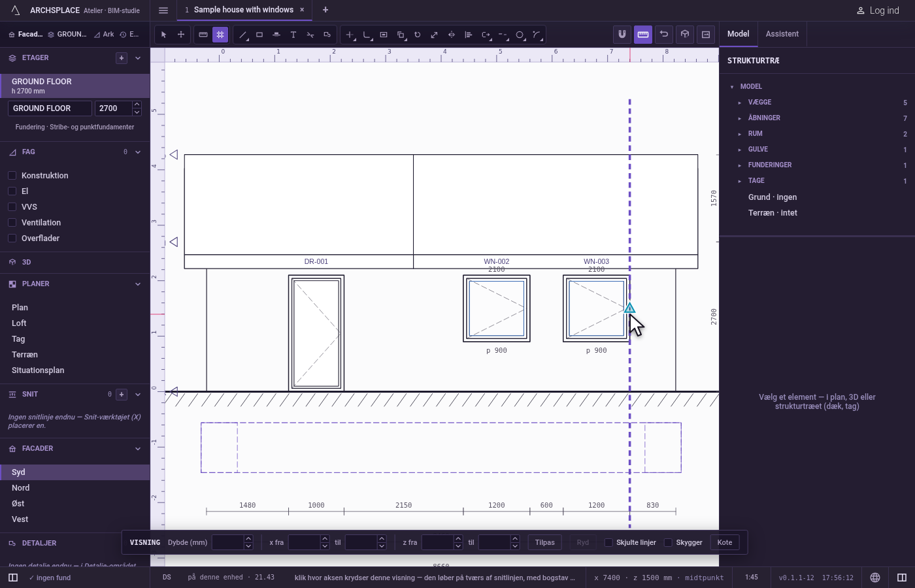Open the hamburger menu

(163, 10)
